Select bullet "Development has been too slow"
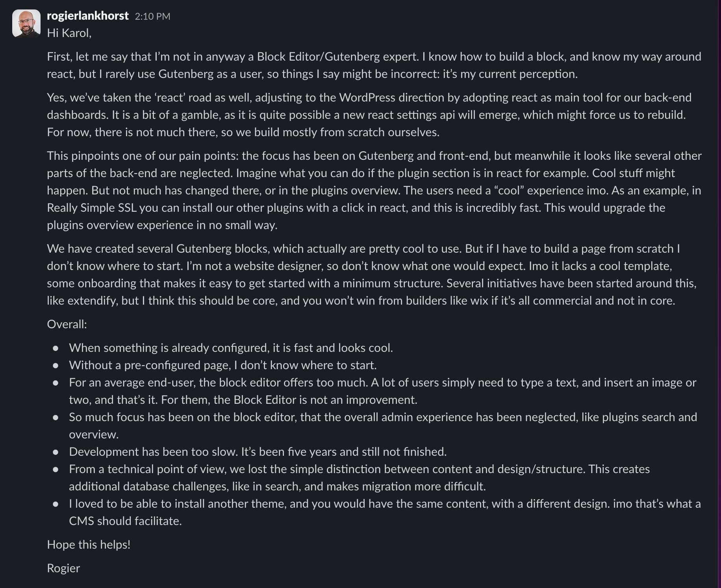Image resolution: width=721 pixels, height=588 pixels. [258, 452]
